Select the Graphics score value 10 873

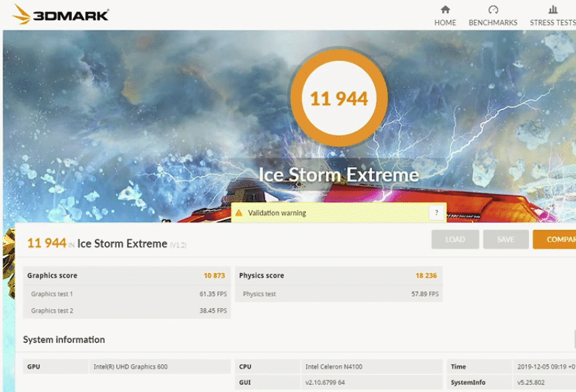tap(214, 276)
